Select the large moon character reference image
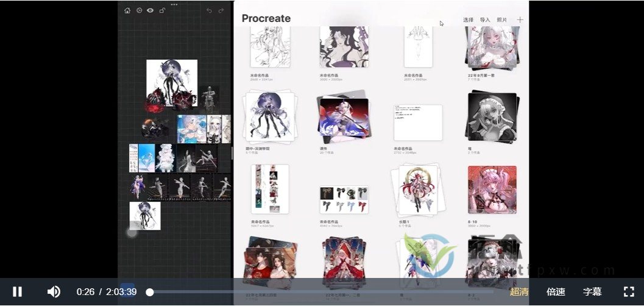The width and height of the screenshot is (644, 306). point(172,83)
